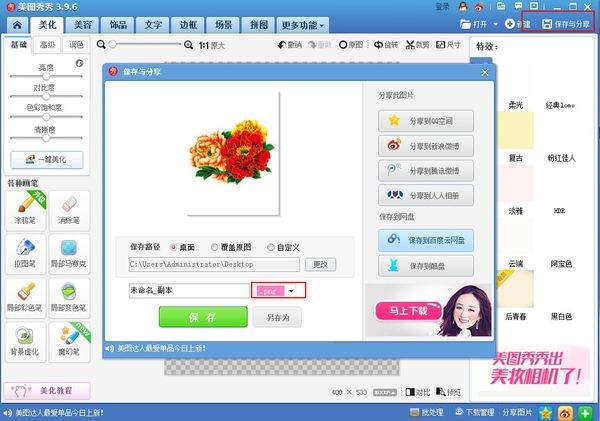Click the 一键美化 one-click beautify button
600x421 pixels.
coord(47,160)
